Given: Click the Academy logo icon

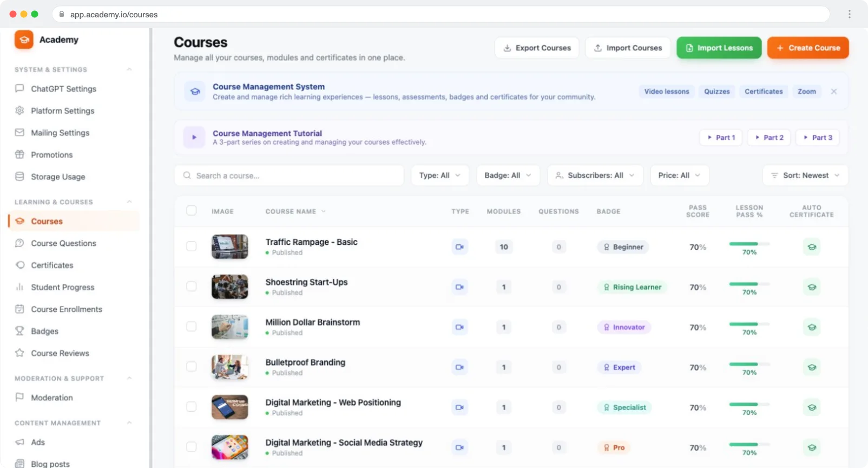Looking at the screenshot, I should (x=24, y=40).
